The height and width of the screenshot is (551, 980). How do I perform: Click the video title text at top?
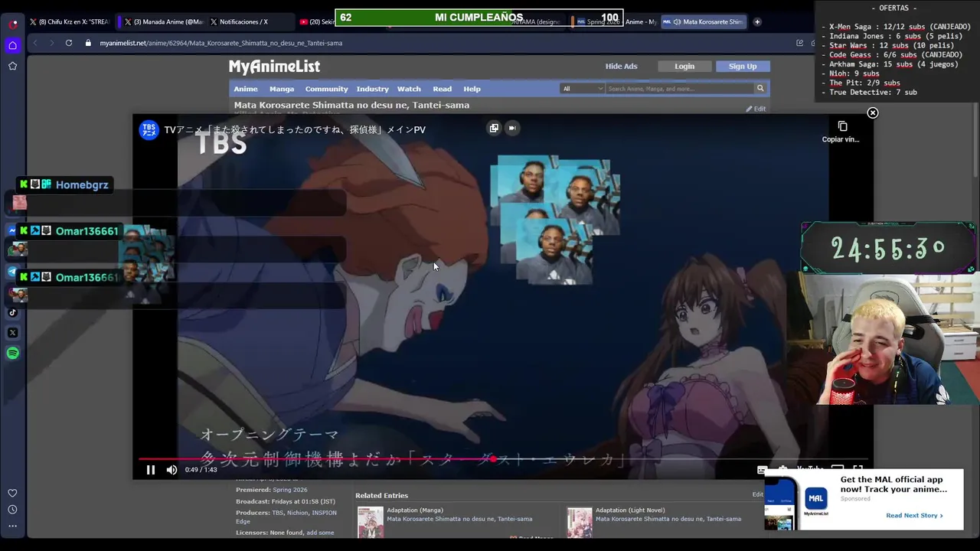(x=295, y=130)
